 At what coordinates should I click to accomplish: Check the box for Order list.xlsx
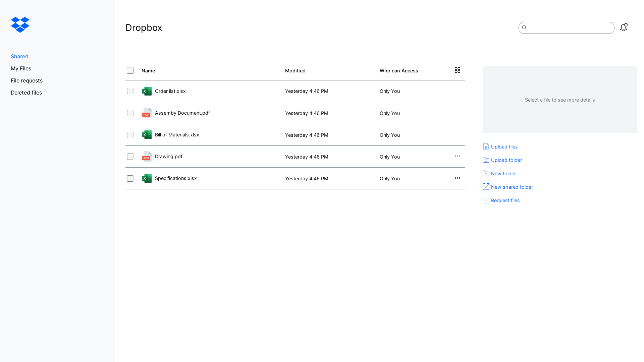click(x=130, y=91)
